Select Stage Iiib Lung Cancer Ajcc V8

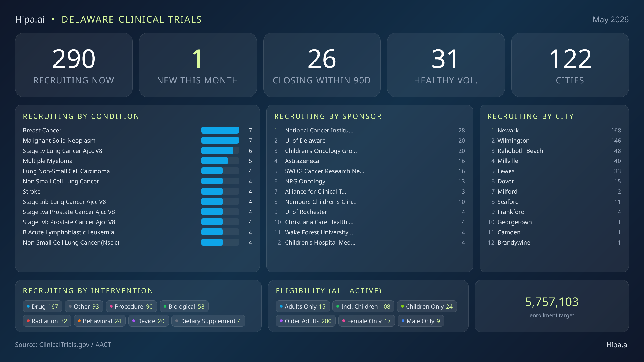pos(137,202)
